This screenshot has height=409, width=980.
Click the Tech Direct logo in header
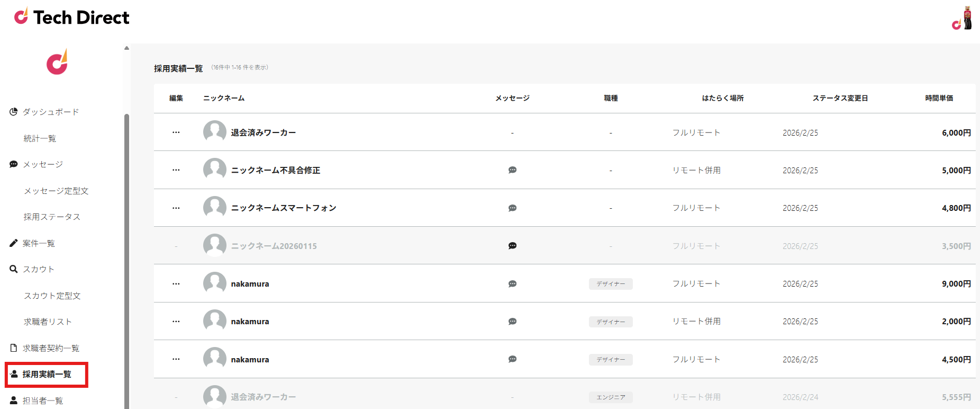point(72,17)
